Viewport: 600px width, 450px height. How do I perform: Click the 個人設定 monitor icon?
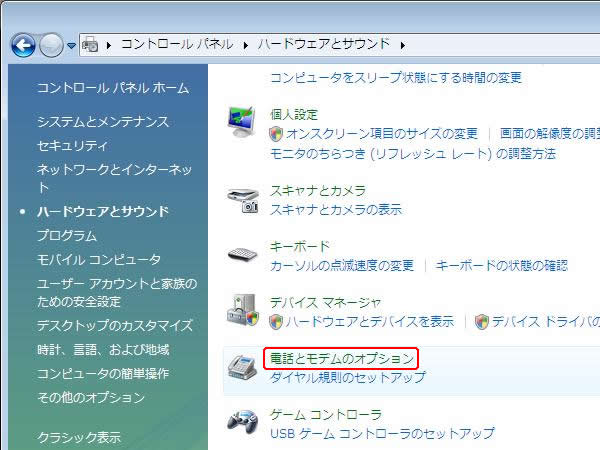[241, 122]
